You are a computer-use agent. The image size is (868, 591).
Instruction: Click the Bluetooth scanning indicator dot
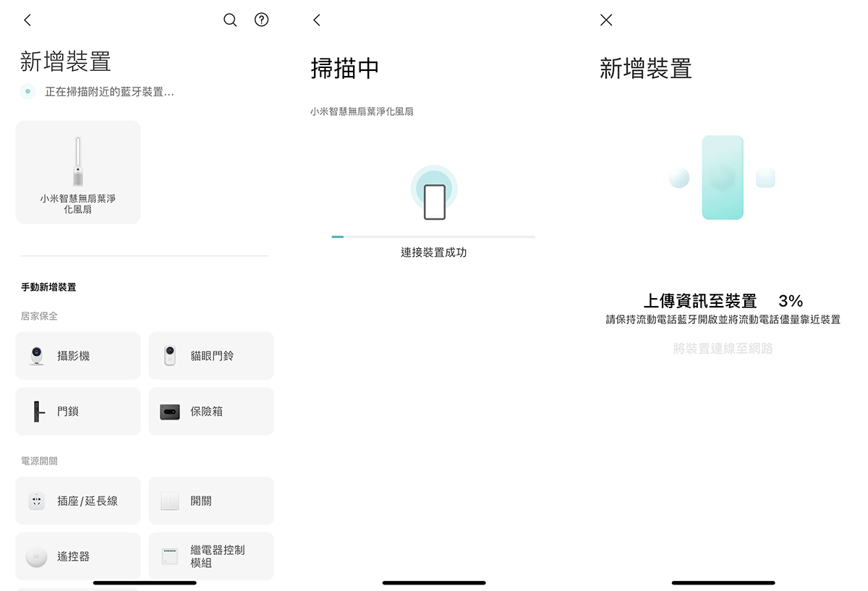coord(27,92)
